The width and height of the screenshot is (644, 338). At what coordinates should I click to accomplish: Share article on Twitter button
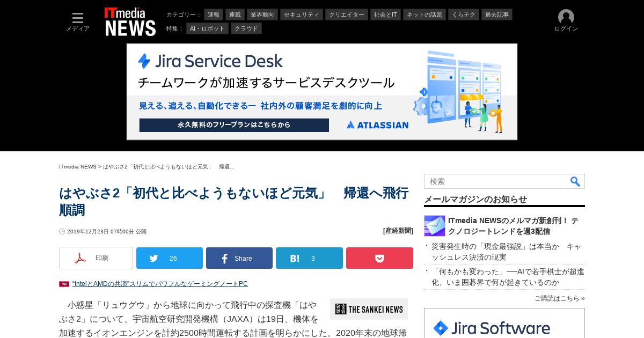170,258
